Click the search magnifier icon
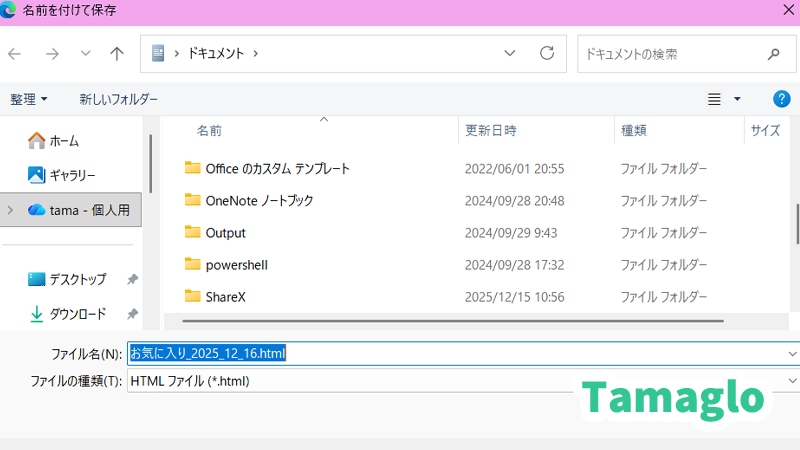The image size is (800, 450). (x=773, y=53)
